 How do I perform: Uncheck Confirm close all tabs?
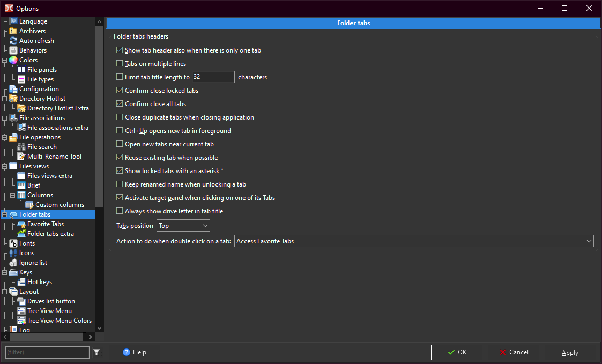pyautogui.click(x=120, y=104)
